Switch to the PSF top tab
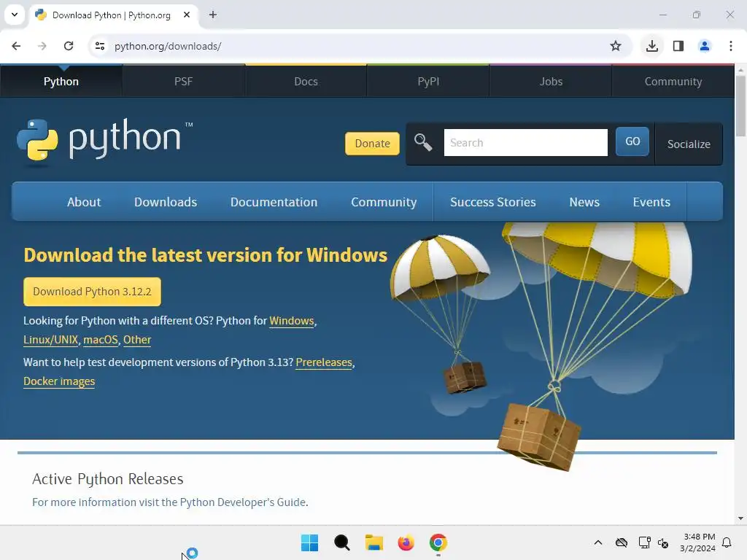This screenshot has width=747, height=560. pyautogui.click(x=183, y=82)
